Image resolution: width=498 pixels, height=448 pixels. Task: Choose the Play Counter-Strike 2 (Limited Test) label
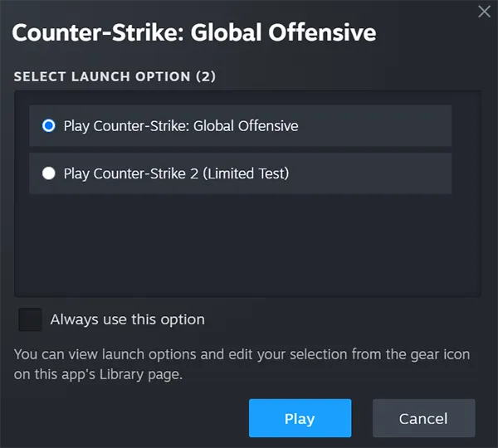[x=176, y=173]
